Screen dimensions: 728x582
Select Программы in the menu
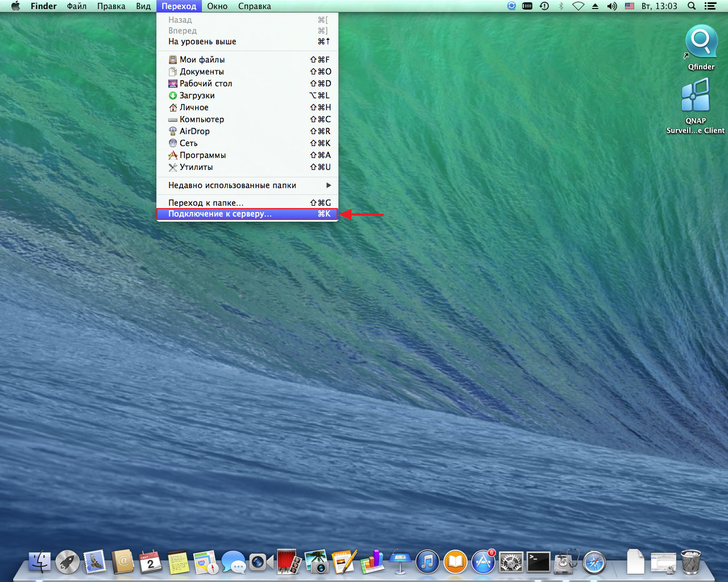[x=247, y=155]
